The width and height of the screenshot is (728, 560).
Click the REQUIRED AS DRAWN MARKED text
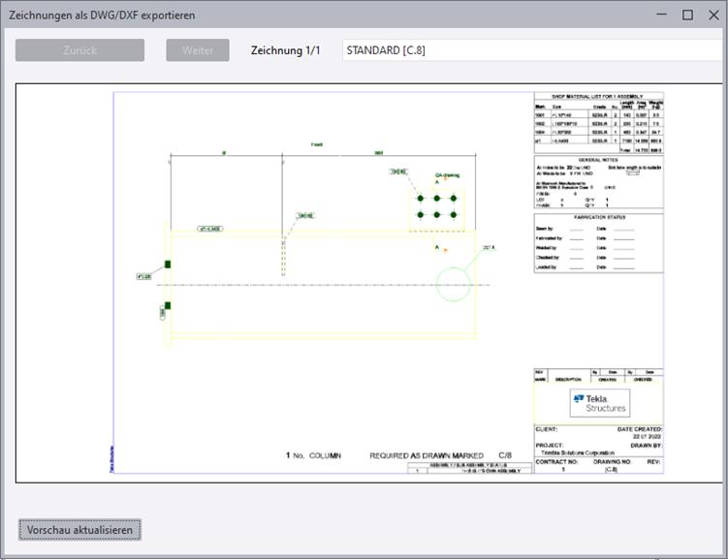click(x=427, y=455)
